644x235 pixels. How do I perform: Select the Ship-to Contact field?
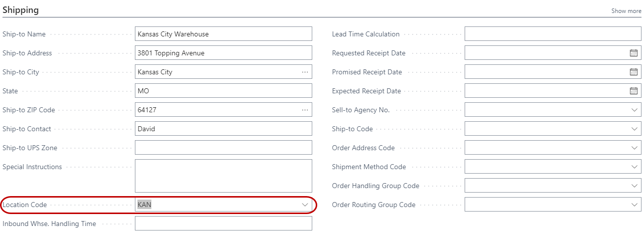click(223, 129)
